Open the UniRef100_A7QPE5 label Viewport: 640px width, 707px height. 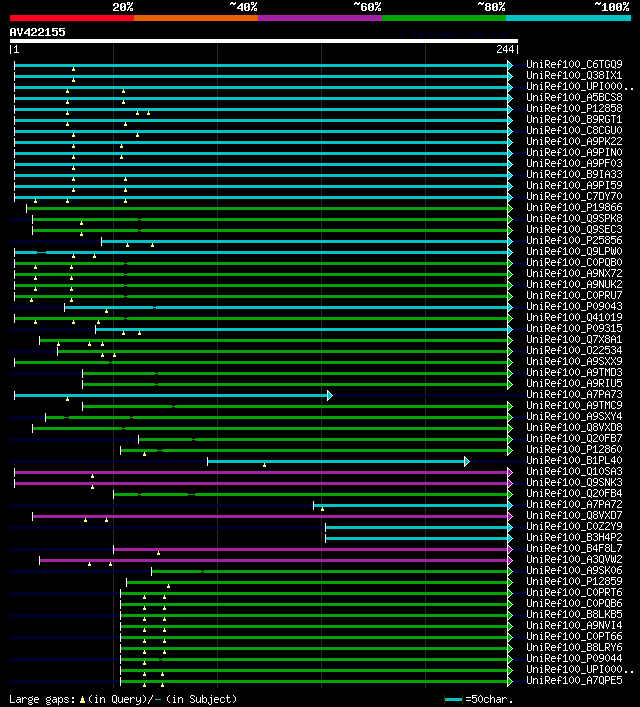tap(574, 680)
